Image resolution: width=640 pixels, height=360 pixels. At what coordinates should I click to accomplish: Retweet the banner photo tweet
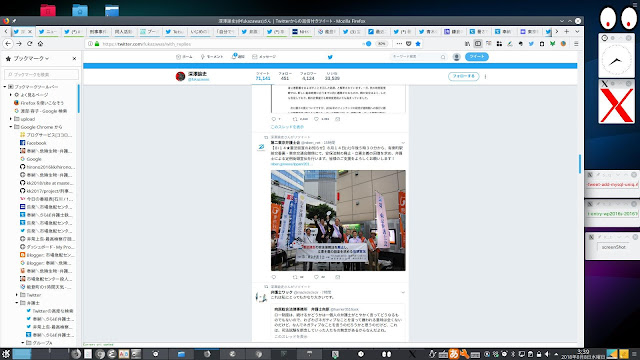click(295, 277)
